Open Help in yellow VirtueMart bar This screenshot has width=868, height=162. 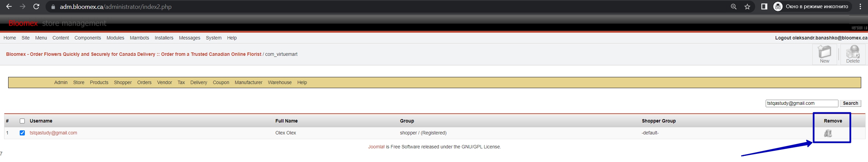coord(302,82)
